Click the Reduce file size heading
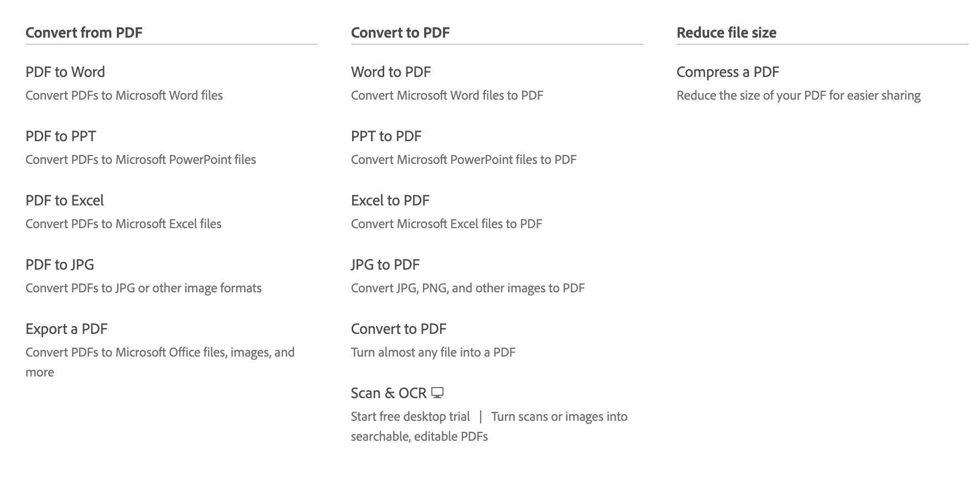The height and width of the screenshot is (495, 980). point(726,33)
